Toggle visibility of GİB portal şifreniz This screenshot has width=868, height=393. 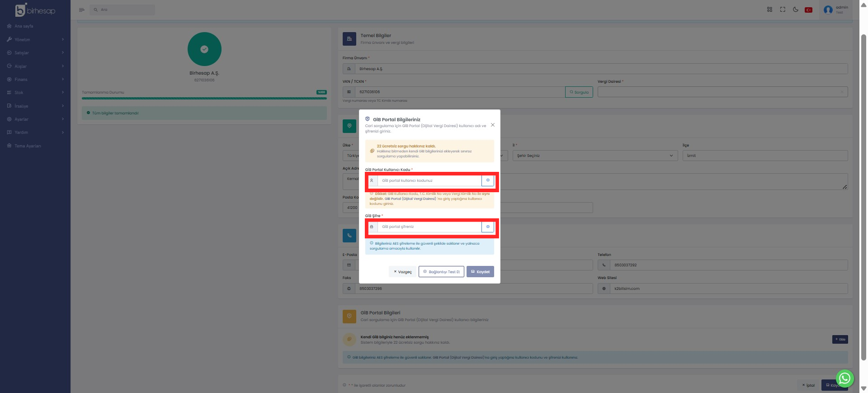tap(488, 227)
